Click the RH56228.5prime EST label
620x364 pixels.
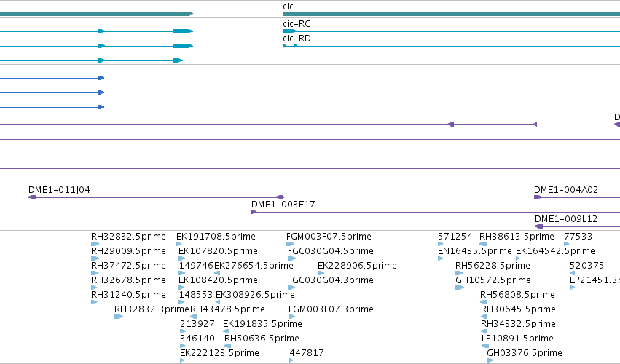(x=493, y=266)
